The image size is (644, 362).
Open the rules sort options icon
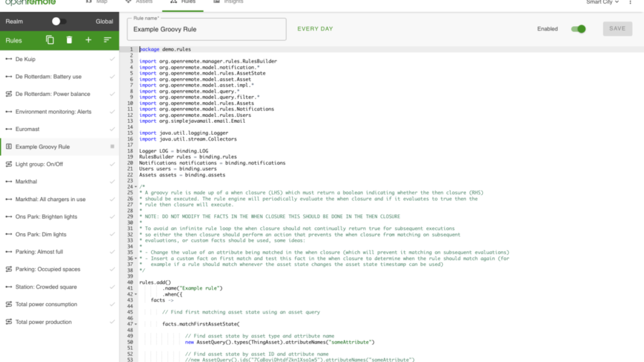pyautogui.click(x=107, y=40)
